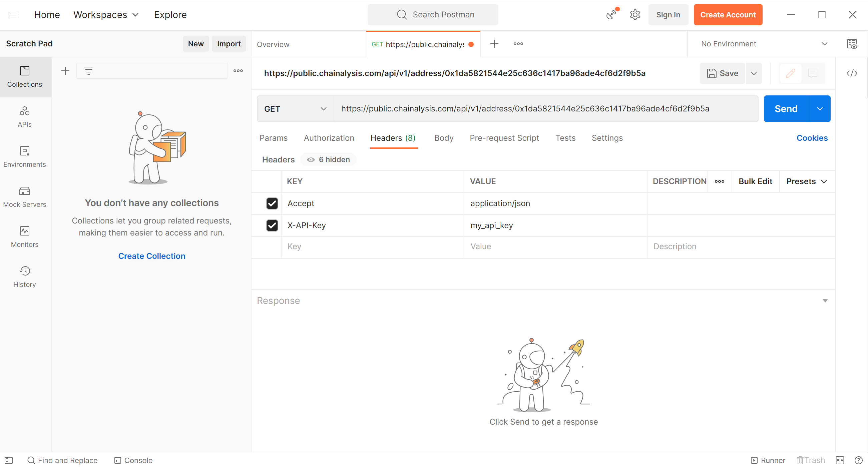Open the environment quick look icon
Screen dimensions: 868x468
pos(852,44)
